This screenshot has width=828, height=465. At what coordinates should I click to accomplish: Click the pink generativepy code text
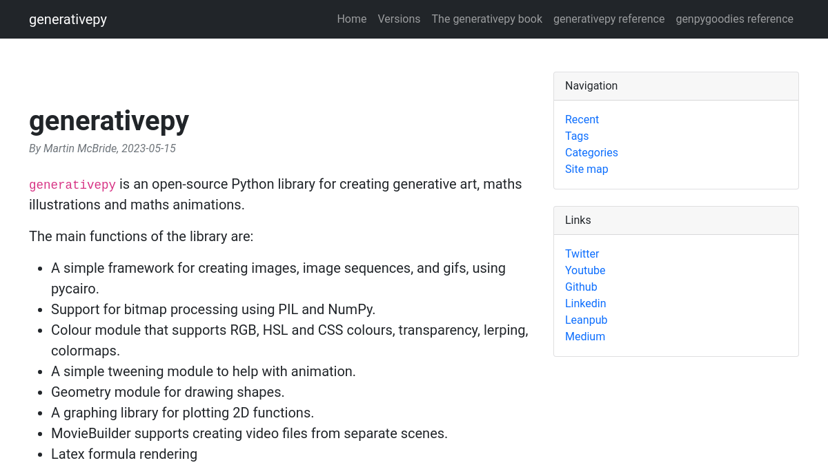[72, 185]
